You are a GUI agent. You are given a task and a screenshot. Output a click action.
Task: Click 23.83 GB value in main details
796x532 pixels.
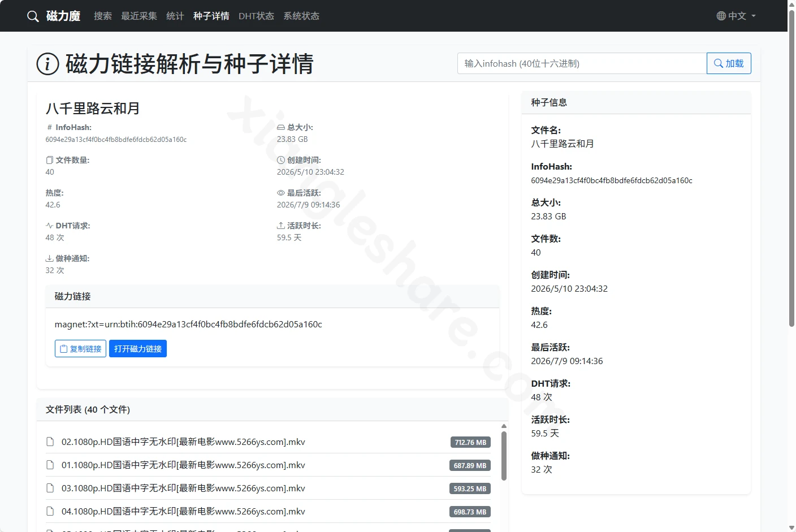click(x=292, y=139)
